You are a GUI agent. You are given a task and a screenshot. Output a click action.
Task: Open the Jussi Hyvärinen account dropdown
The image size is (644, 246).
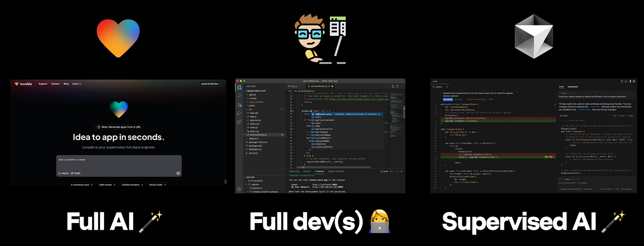click(x=211, y=83)
